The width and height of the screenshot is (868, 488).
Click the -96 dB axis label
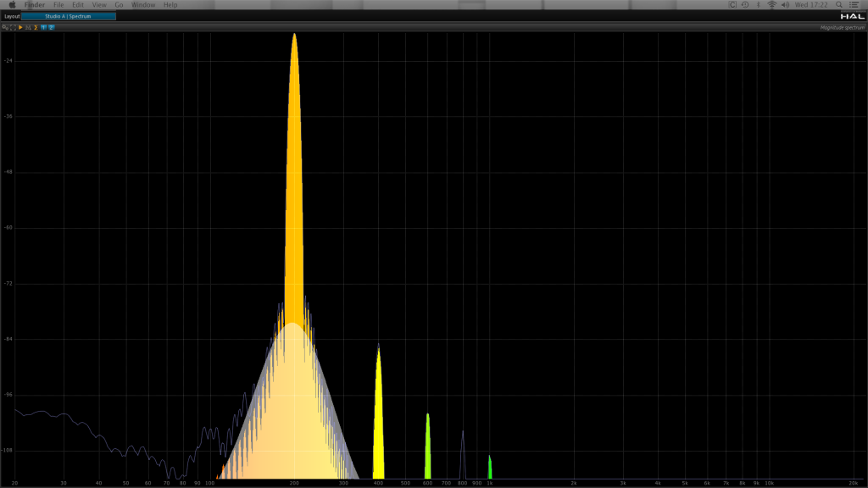tap(8, 395)
